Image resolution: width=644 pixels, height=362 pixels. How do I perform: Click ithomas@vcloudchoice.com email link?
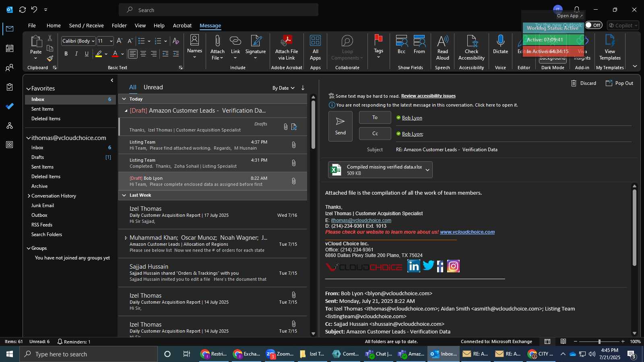[361, 220]
